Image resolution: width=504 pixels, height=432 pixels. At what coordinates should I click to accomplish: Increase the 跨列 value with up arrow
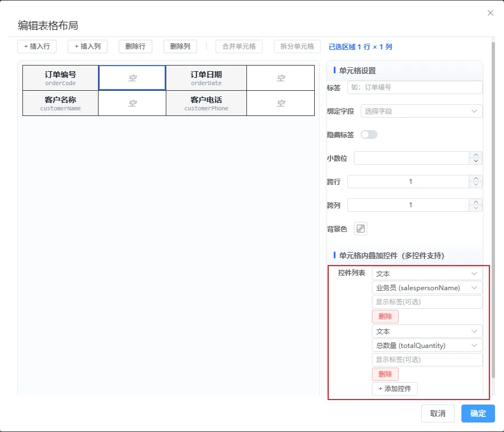click(475, 202)
